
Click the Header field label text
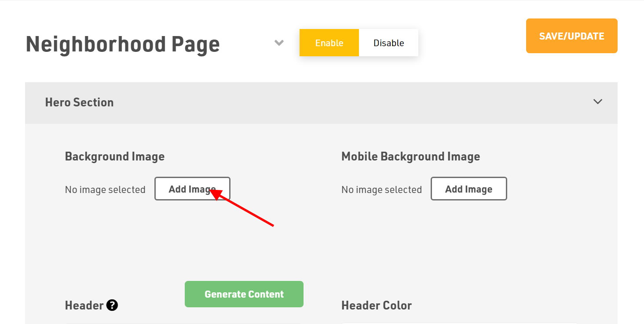(84, 305)
